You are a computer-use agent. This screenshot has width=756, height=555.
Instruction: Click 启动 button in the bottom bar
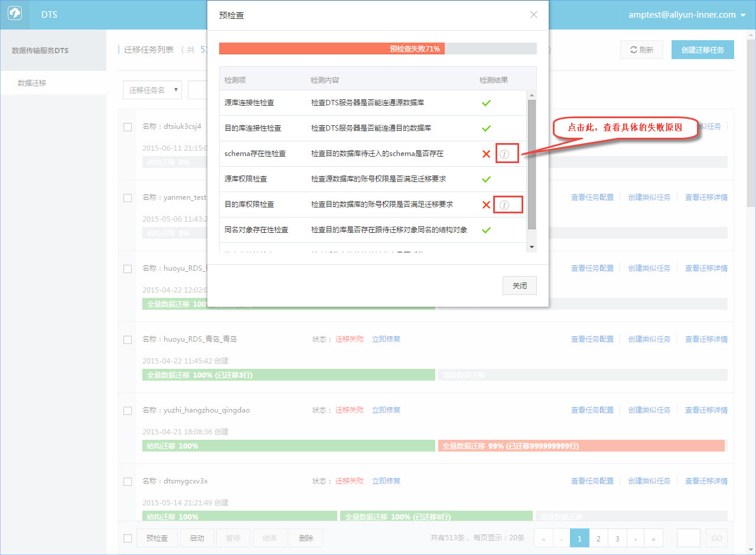197,538
